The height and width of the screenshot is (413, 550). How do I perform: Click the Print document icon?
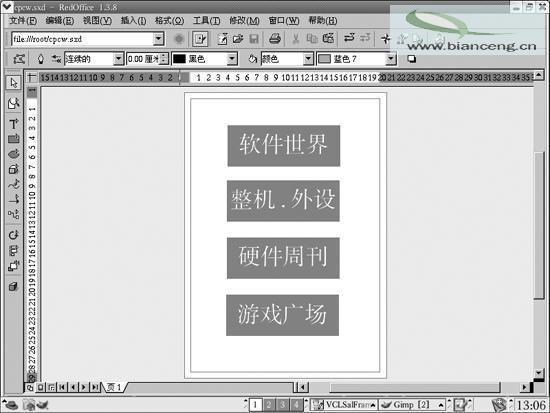coord(275,39)
